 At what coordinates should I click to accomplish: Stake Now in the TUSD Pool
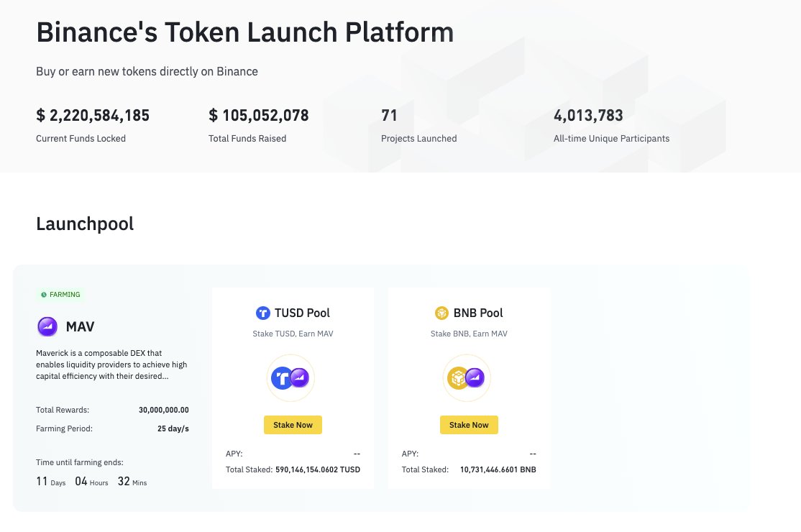[x=293, y=425]
